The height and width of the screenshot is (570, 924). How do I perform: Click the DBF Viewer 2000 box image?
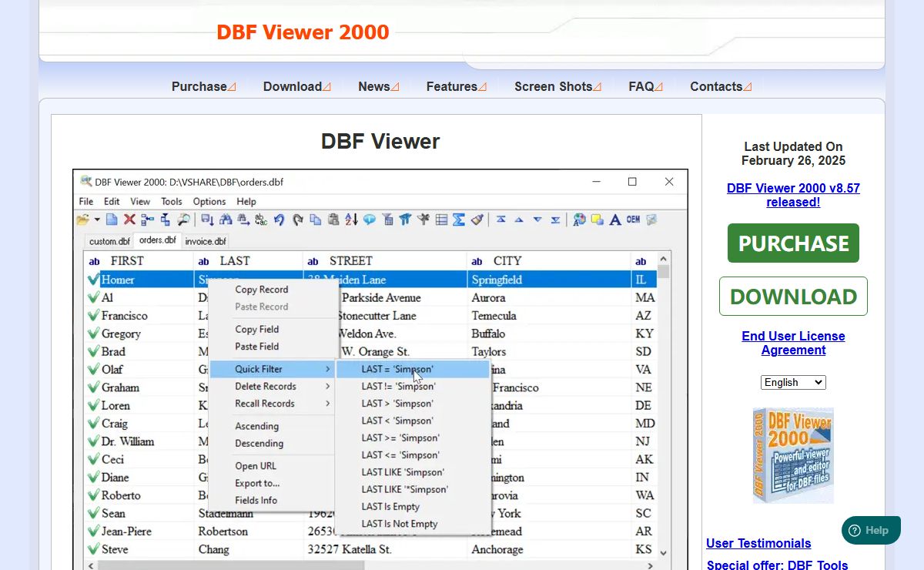coord(793,455)
